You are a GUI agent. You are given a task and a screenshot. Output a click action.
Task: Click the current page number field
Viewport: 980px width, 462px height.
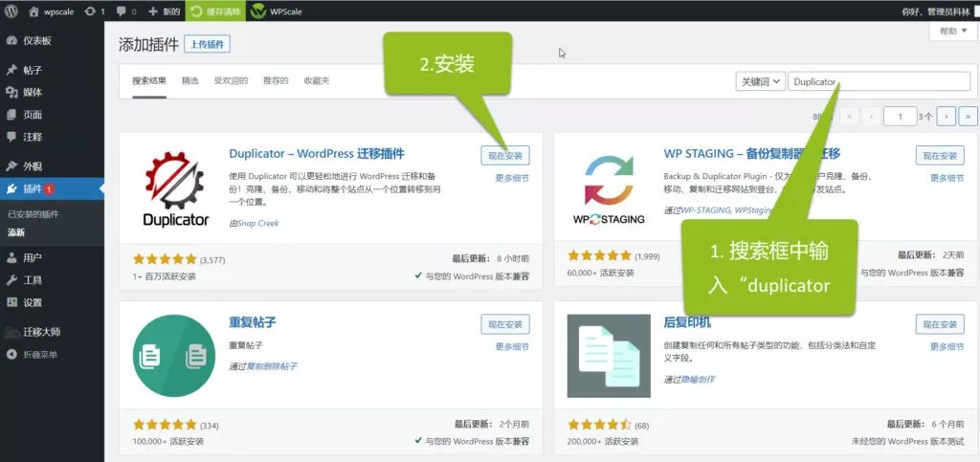(900, 116)
